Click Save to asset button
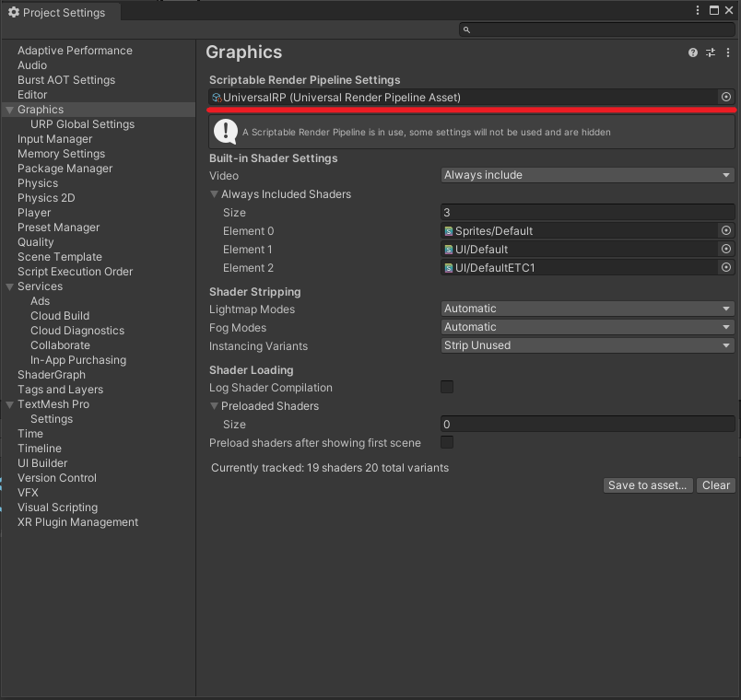This screenshot has height=700, width=741. click(x=648, y=484)
